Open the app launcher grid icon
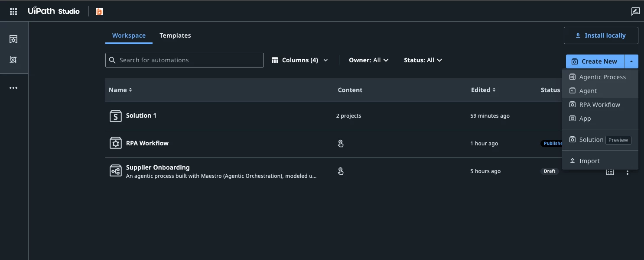 coord(13,12)
